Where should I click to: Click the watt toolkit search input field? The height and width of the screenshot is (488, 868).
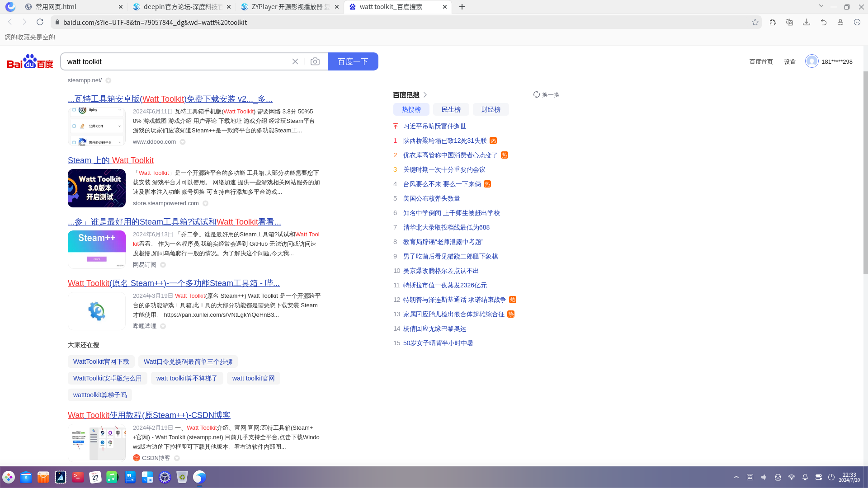[x=176, y=61]
